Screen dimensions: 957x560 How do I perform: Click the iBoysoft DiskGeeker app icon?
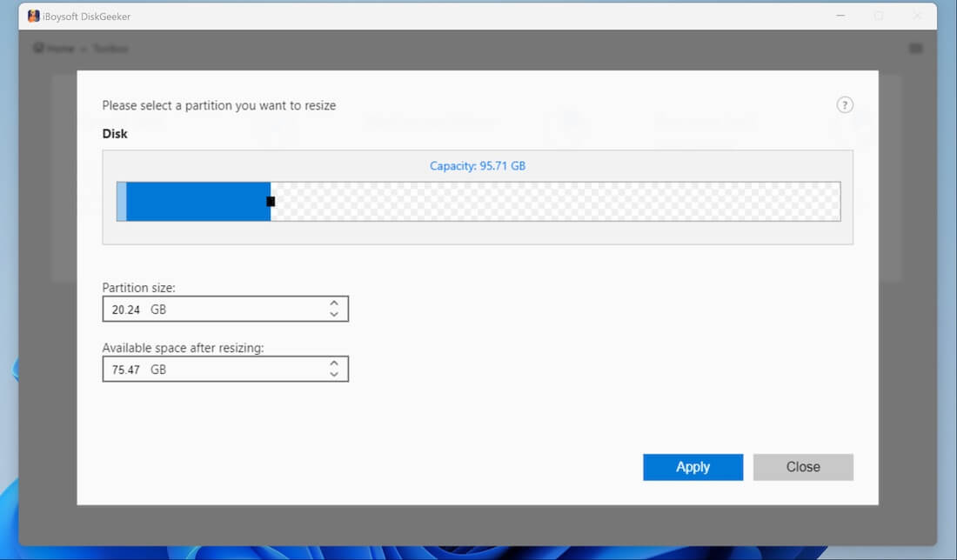tap(34, 17)
